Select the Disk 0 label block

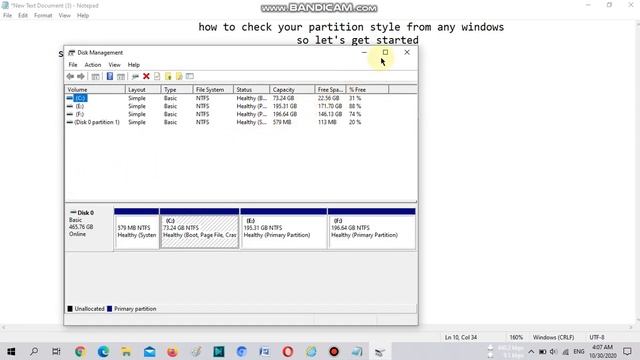(x=89, y=229)
